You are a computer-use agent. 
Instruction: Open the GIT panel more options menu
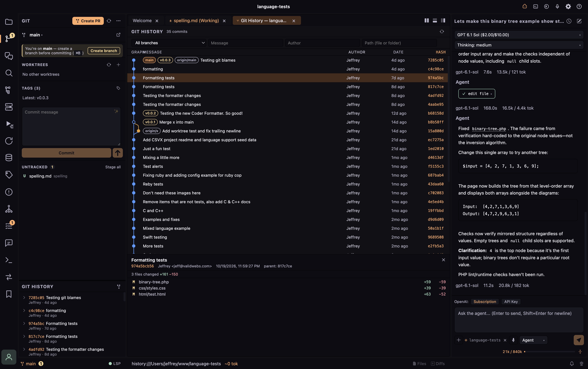[x=118, y=21]
